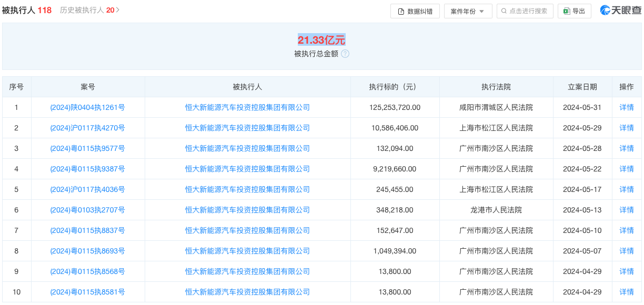Click the 案号 column header

(88, 87)
